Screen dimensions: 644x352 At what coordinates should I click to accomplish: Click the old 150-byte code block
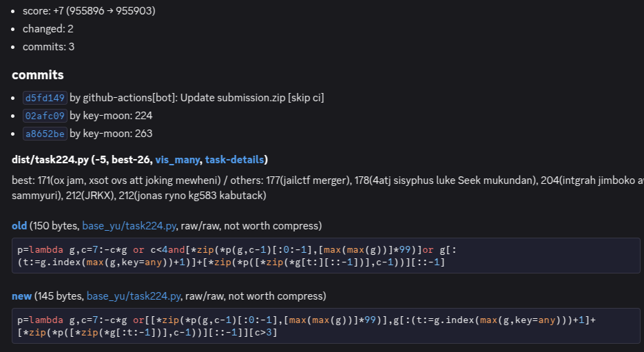(326, 256)
